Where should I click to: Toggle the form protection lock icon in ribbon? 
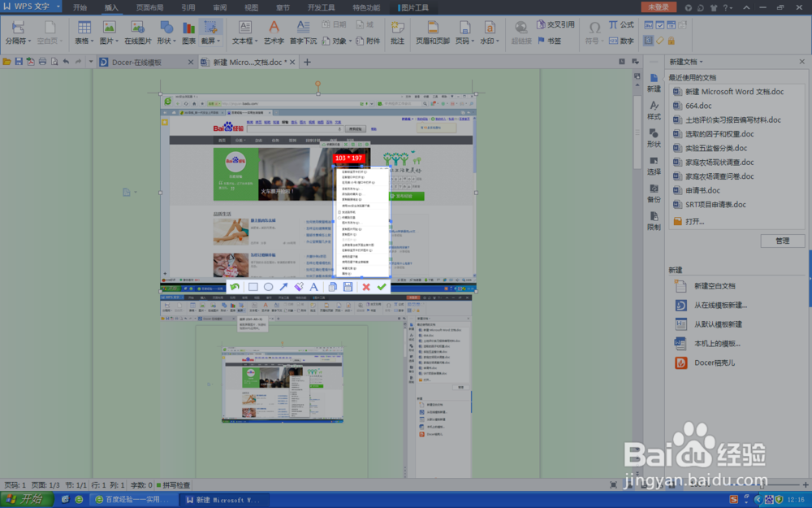[672, 41]
